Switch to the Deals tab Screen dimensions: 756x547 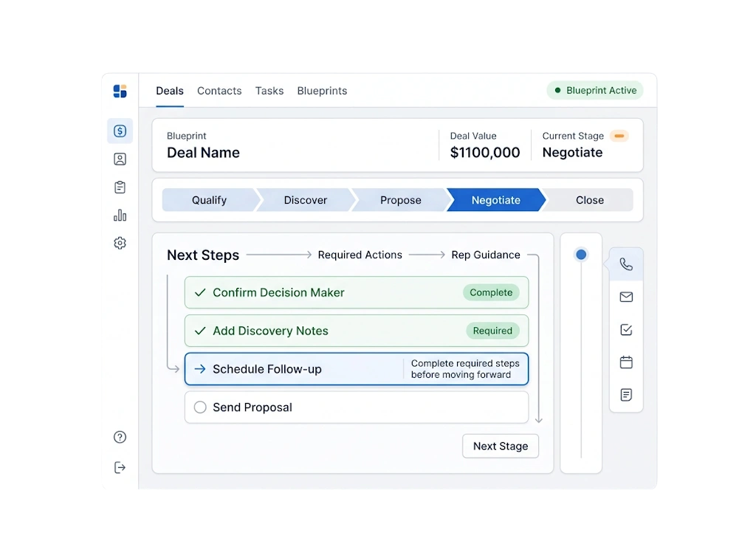(170, 91)
